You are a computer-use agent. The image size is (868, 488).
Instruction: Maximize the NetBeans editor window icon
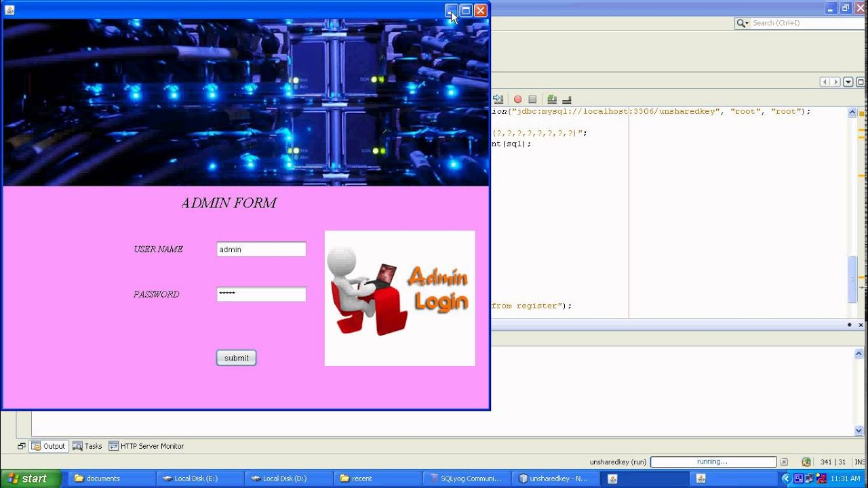(860, 82)
